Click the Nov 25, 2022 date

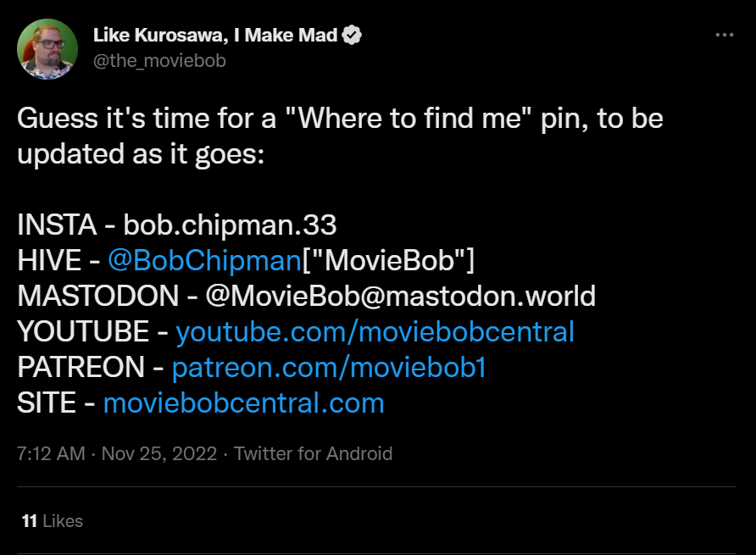point(158,453)
